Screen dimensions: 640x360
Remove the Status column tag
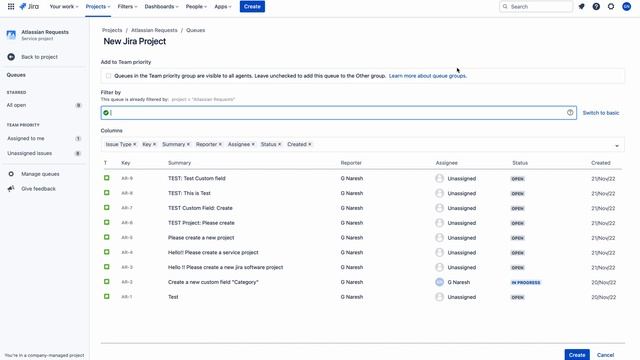280,144
